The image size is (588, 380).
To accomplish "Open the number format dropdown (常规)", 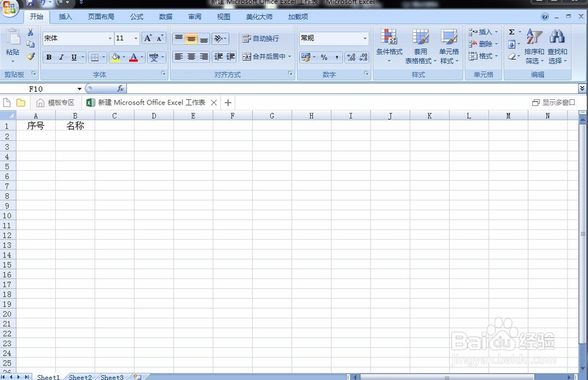I will [365, 38].
